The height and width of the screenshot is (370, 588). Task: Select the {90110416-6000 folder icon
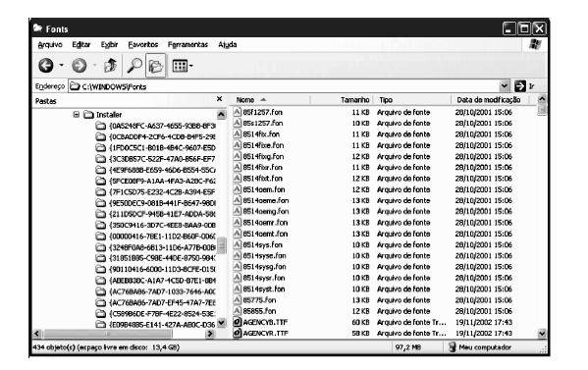pyautogui.click(x=100, y=269)
